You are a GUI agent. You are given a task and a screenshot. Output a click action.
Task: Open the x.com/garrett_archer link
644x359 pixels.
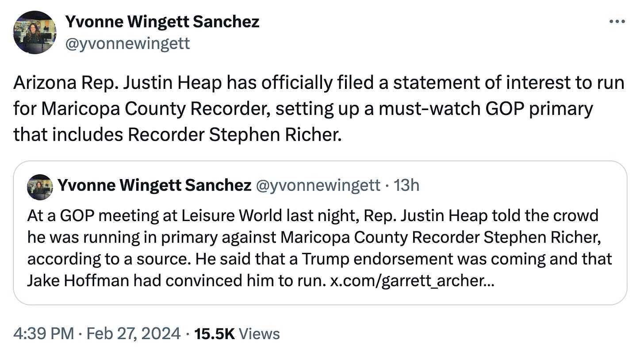tap(412, 280)
